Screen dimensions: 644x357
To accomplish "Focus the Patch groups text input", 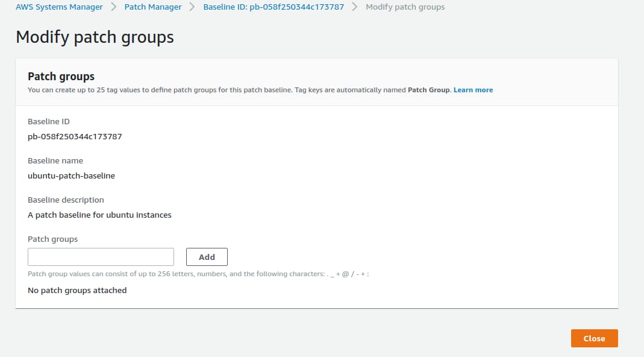I will 101,257.
